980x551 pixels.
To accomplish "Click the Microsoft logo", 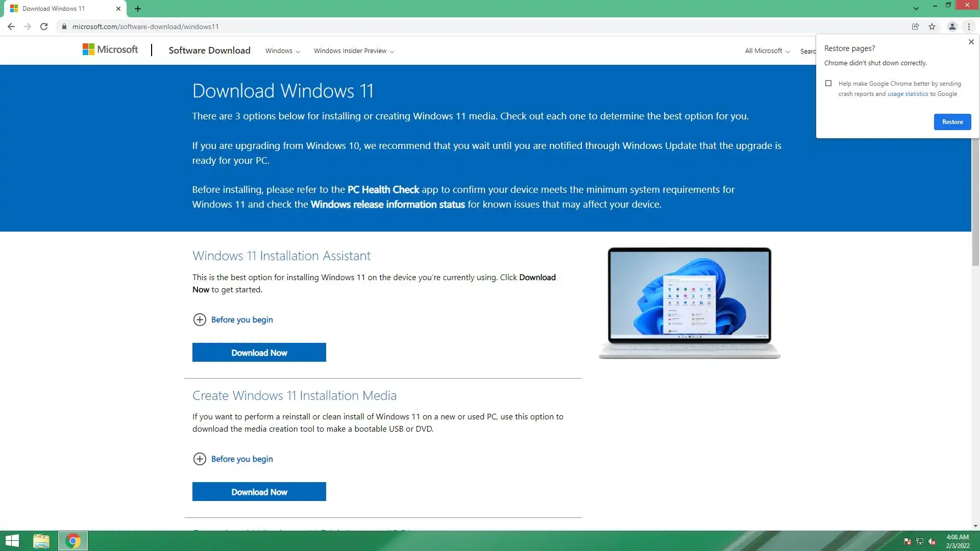I will 110,49.
